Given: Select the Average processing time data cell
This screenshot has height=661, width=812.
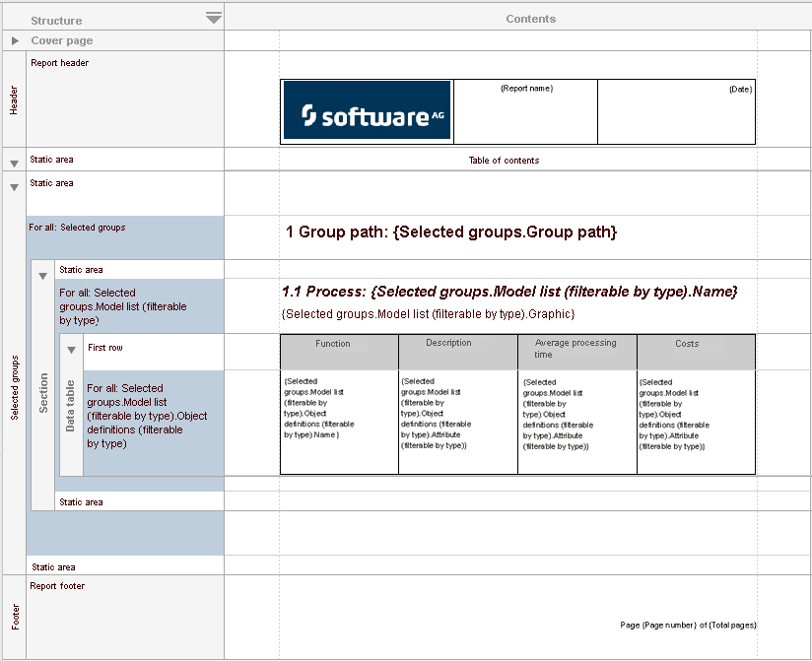Looking at the screenshot, I should [577, 422].
